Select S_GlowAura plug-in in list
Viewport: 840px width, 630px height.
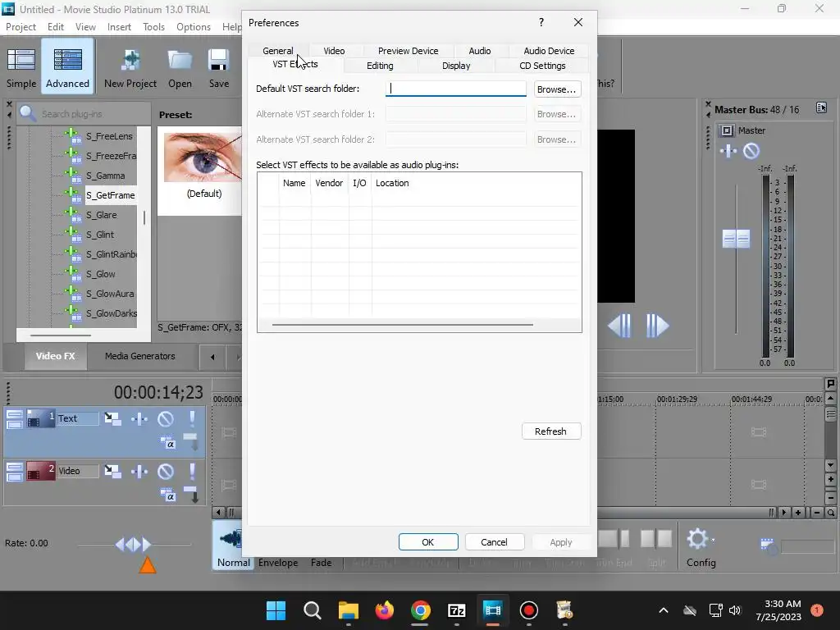point(110,294)
